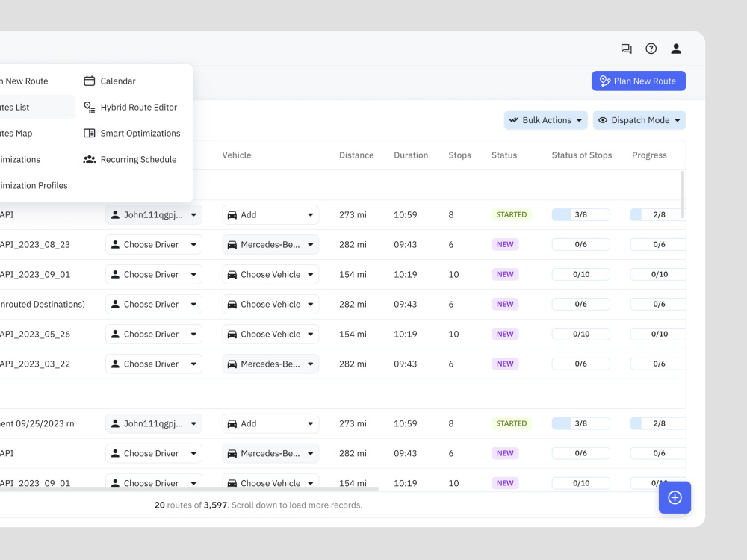Screen dimensions: 747x560
Task: Click the NEW status badge for API_2023_03_22
Action: pos(505,364)
